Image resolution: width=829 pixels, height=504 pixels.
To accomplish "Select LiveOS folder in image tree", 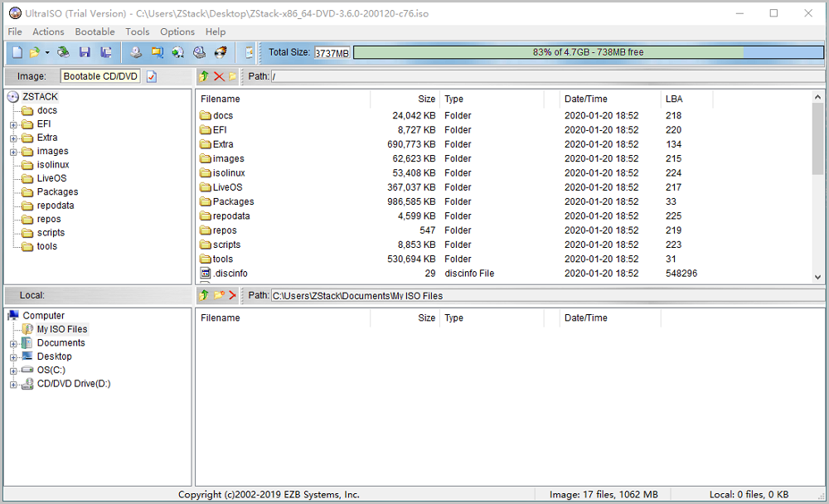I will (x=51, y=179).
